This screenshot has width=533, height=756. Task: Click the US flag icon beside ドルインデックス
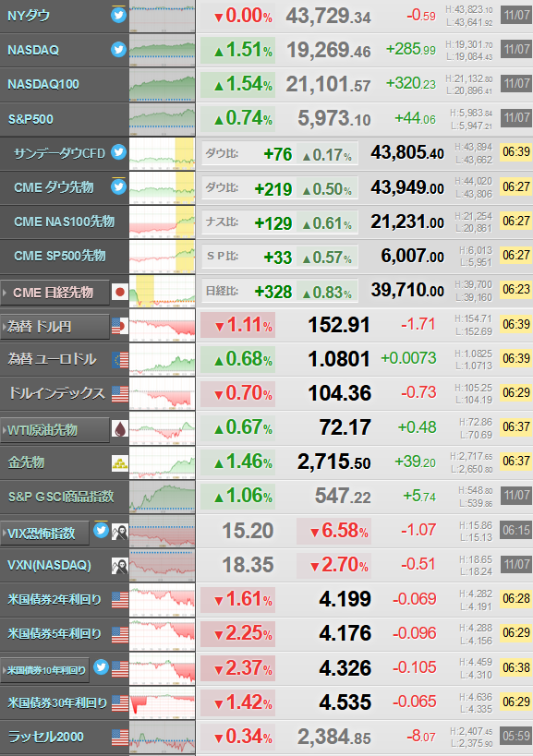coord(120,394)
